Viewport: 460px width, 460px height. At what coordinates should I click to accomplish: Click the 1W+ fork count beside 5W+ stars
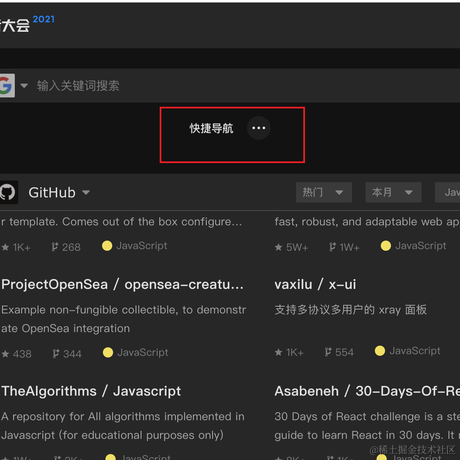(344, 247)
